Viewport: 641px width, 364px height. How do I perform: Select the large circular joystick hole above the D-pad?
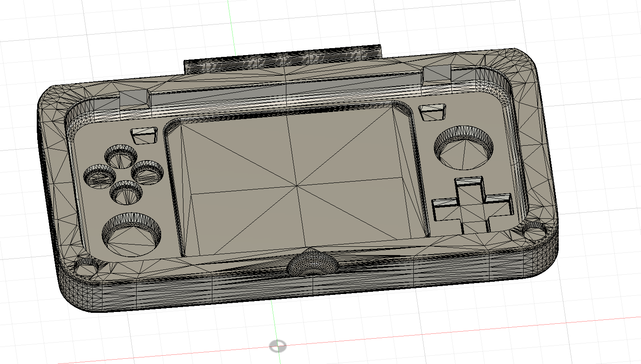tap(464, 147)
